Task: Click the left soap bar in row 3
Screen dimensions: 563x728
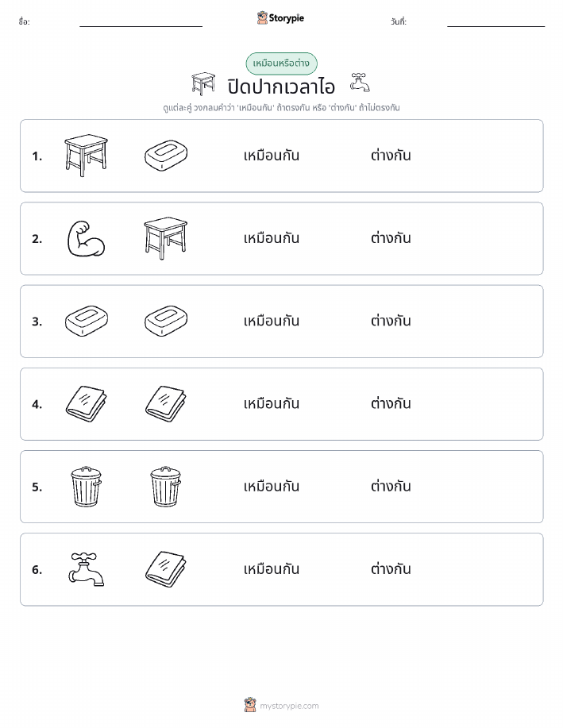Action: pyautogui.click(x=86, y=321)
